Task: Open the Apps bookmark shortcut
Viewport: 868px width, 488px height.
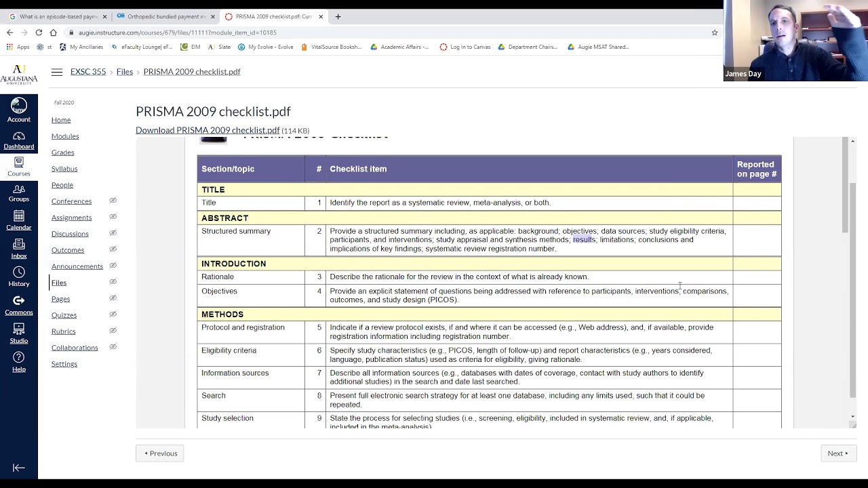Action: click(x=18, y=47)
